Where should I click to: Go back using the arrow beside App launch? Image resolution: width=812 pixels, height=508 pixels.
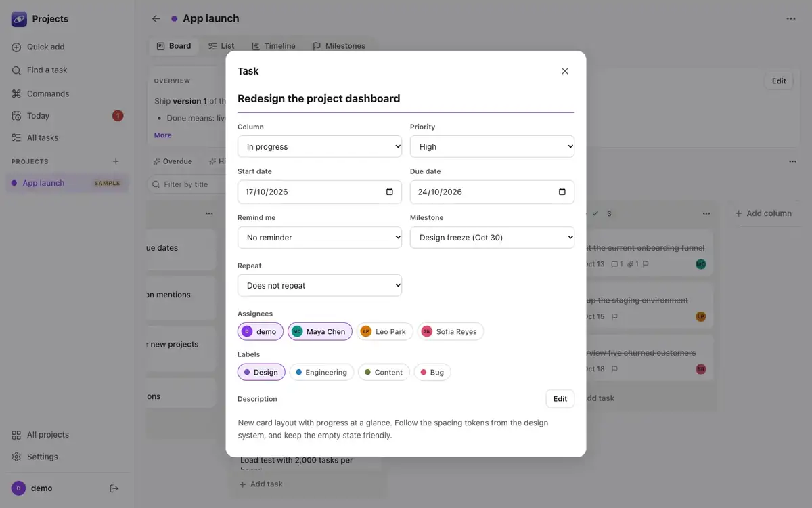pyautogui.click(x=156, y=19)
